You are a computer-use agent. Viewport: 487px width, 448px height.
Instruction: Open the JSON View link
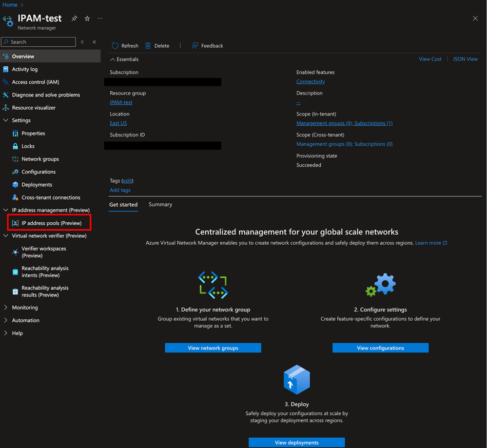click(x=465, y=59)
